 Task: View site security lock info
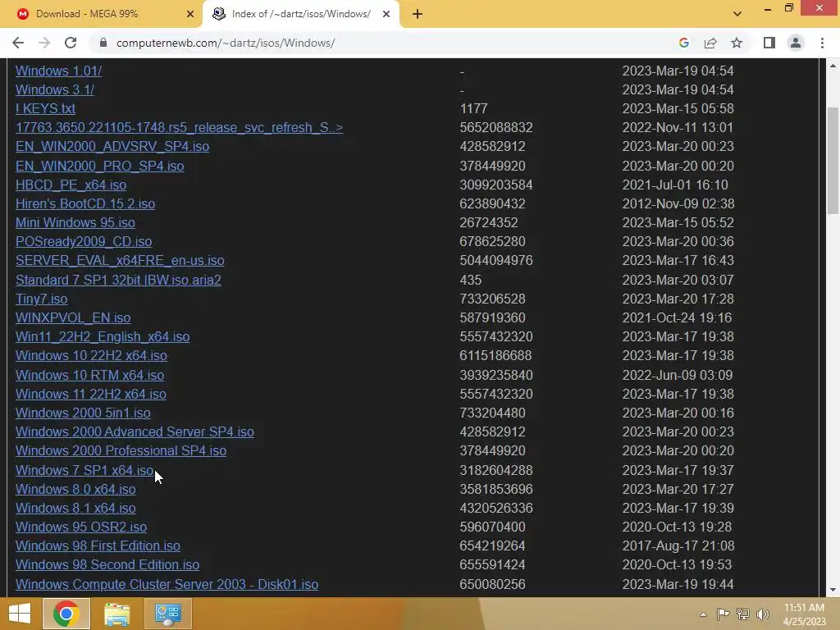pyautogui.click(x=103, y=43)
